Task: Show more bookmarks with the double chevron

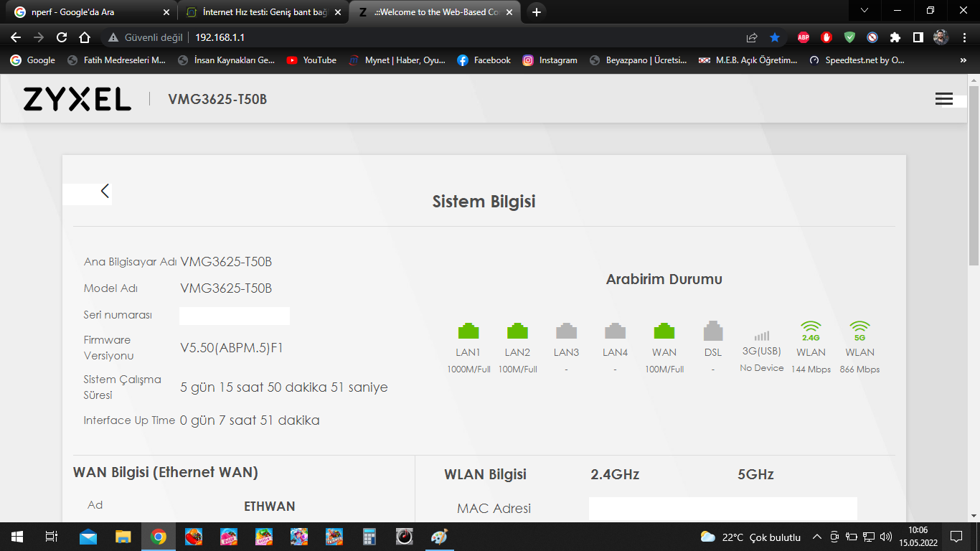Action: pyautogui.click(x=963, y=60)
